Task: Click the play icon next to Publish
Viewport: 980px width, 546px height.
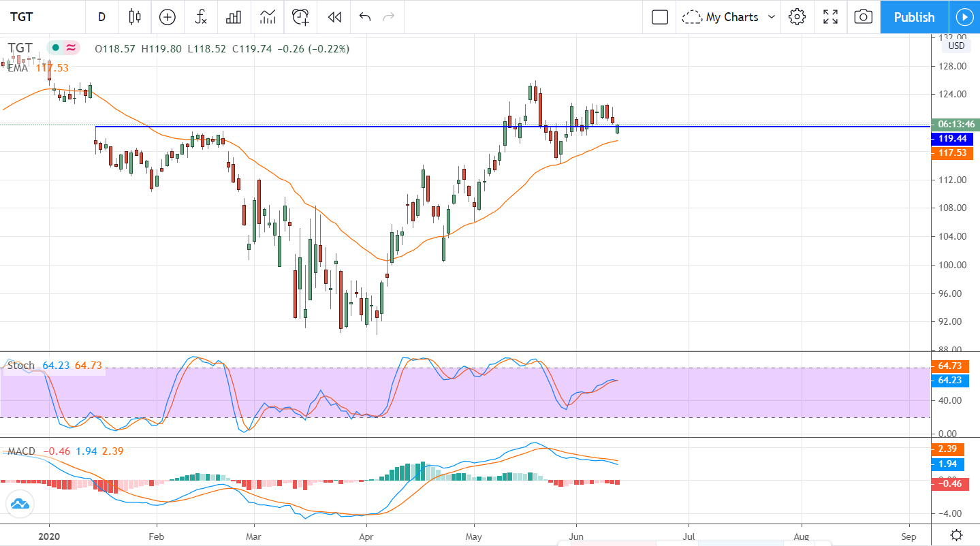Action: coord(964,17)
